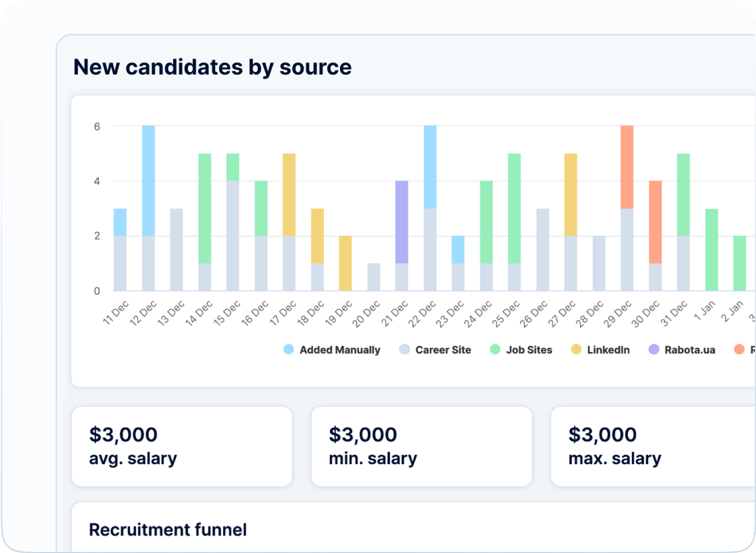
Task: Click the $3,000 avg. salary card
Action: pos(182,446)
